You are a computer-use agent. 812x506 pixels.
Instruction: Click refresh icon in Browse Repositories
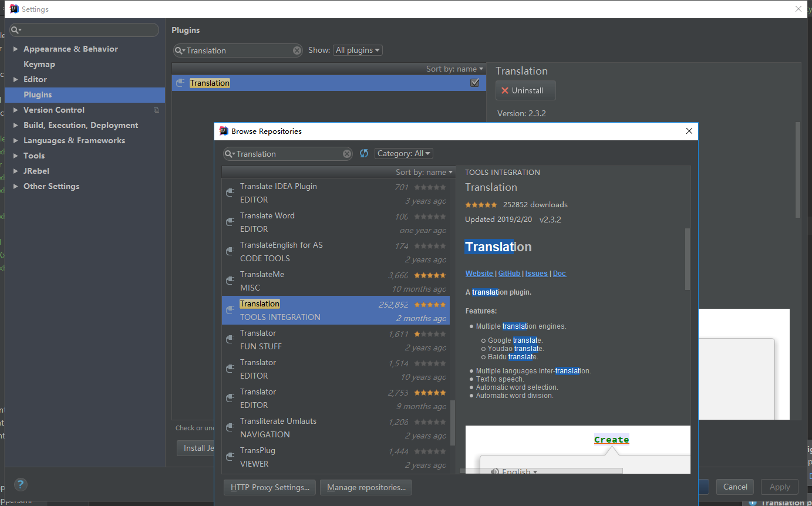tap(364, 153)
